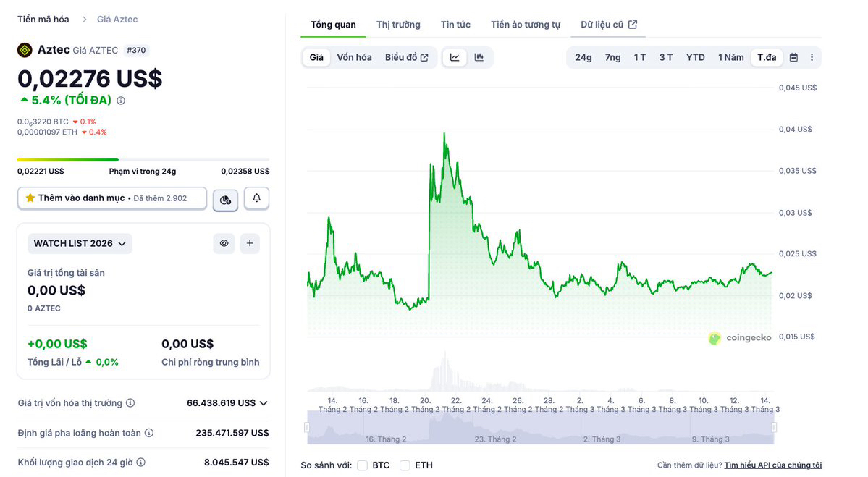Select the YTD time range
The height and width of the screenshot is (477, 868).
click(x=695, y=58)
